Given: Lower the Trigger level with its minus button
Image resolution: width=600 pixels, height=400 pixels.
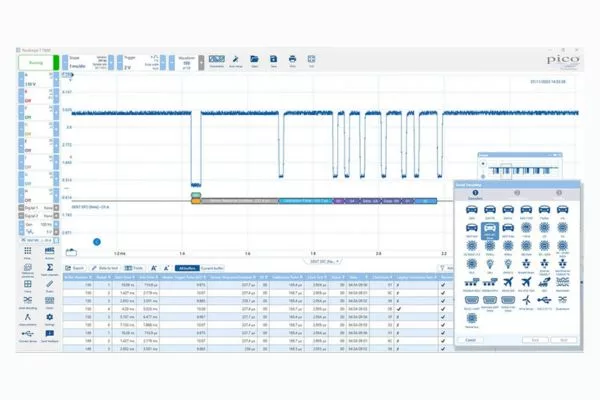Looking at the screenshot, I should click(x=120, y=62).
